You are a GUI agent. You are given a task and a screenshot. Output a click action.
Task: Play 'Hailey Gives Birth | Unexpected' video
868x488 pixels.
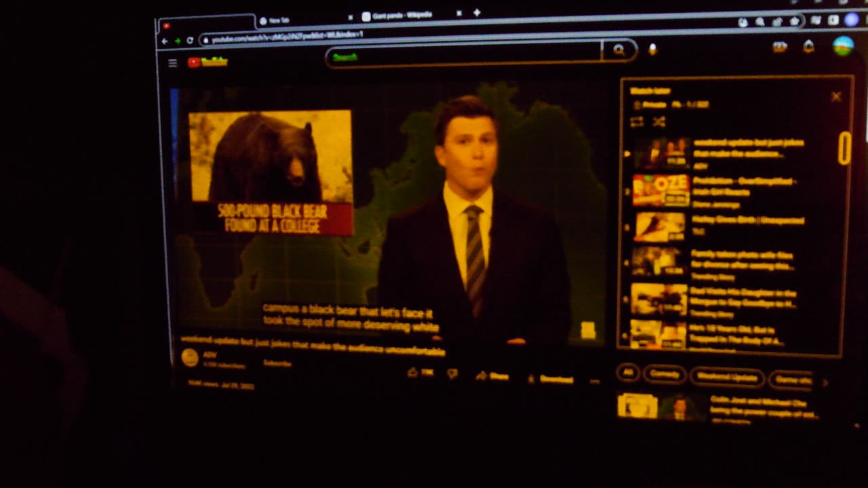(719, 226)
